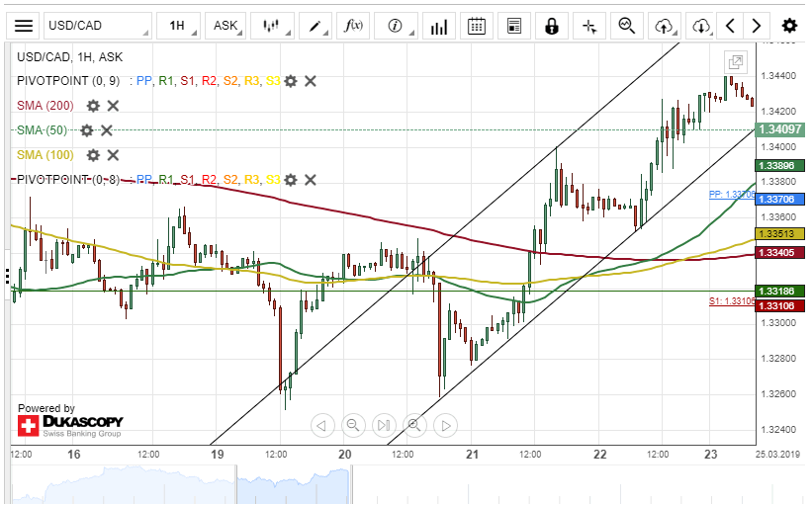Select the pencil drawing tools
This screenshot has height=505, width=812.
click(315, 26)
